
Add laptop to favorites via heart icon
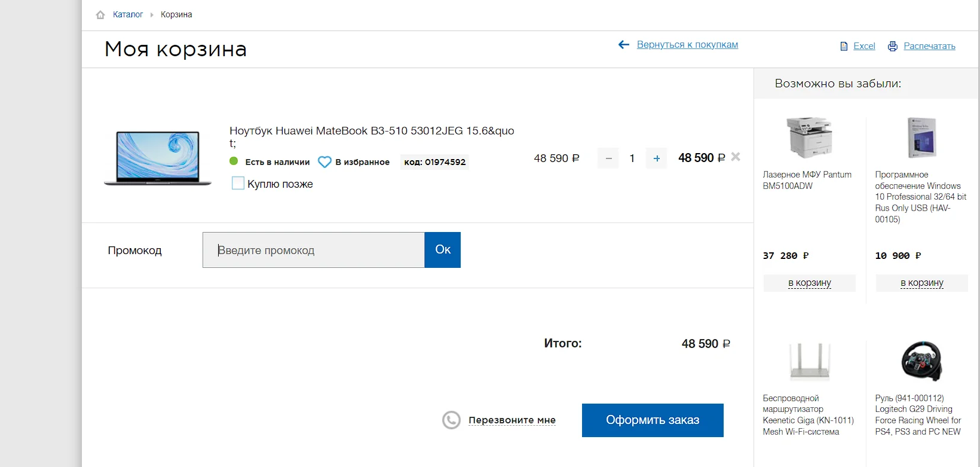point(324,162)
